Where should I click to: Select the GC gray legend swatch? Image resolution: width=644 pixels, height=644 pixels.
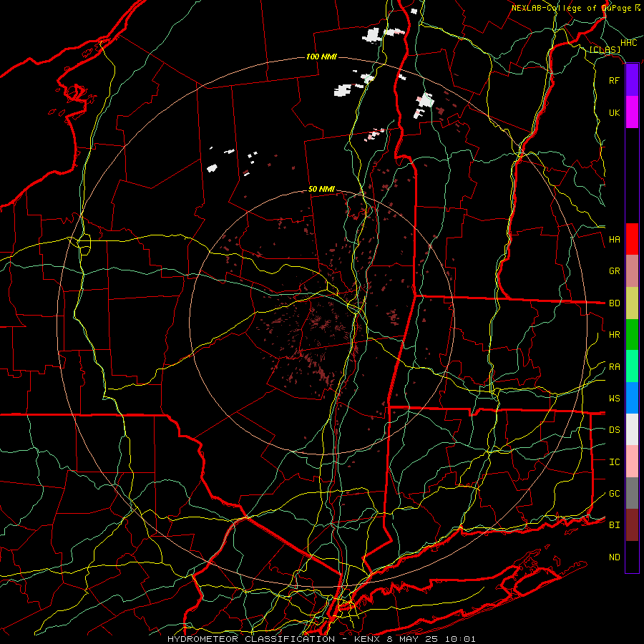[x=632, y=493]
